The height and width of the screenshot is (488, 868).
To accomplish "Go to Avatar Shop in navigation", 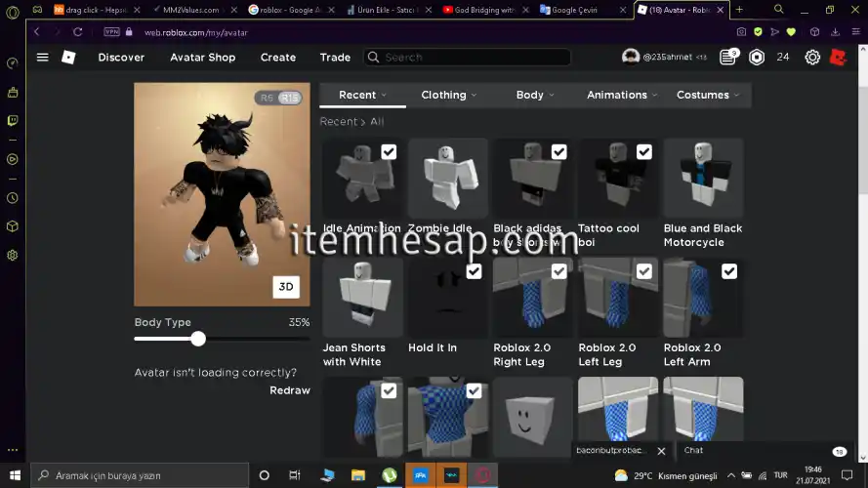I will click(x=202, y=58).
